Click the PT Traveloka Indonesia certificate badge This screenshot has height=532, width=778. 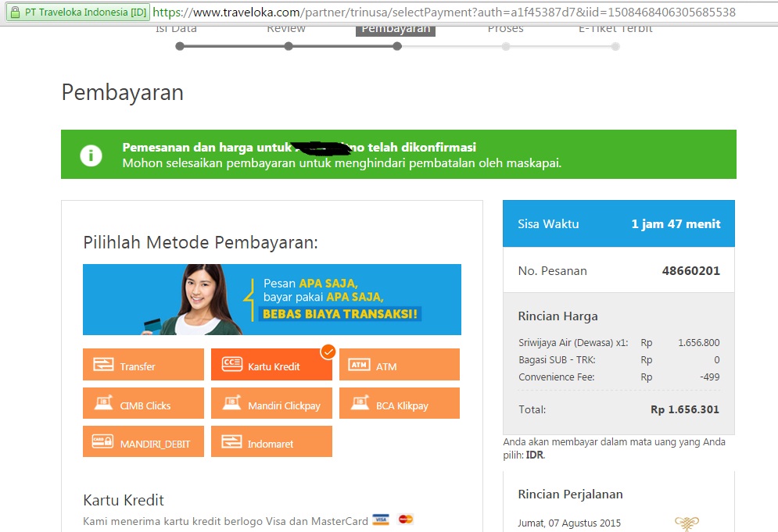point(78,12)
